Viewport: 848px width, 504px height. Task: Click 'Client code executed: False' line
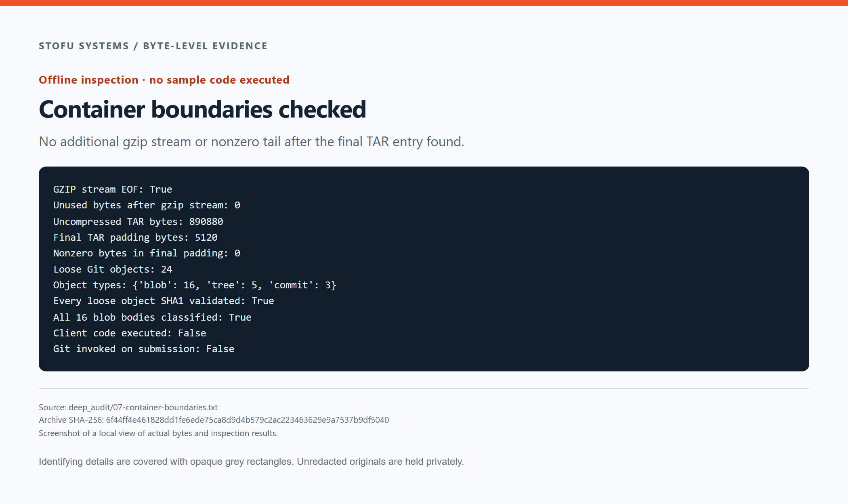(x=130, y=333)
